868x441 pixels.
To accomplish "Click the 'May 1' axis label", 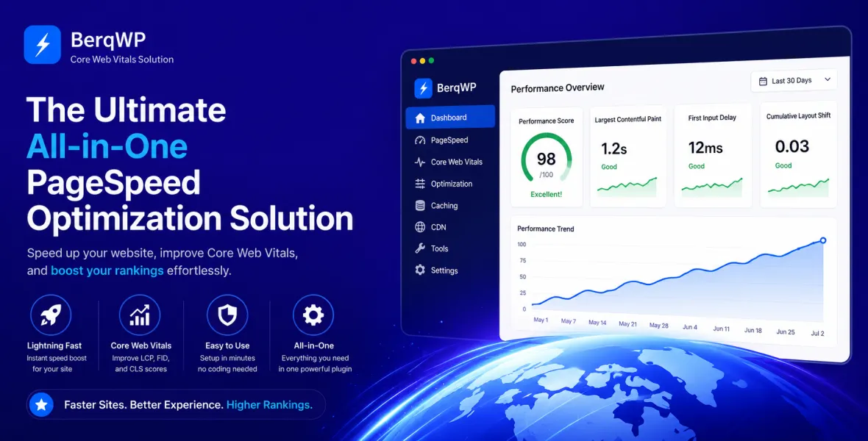I will pos(540,320).
